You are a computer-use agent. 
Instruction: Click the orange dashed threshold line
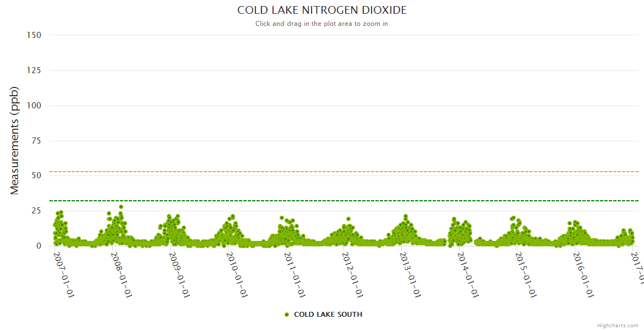[330, 172]
